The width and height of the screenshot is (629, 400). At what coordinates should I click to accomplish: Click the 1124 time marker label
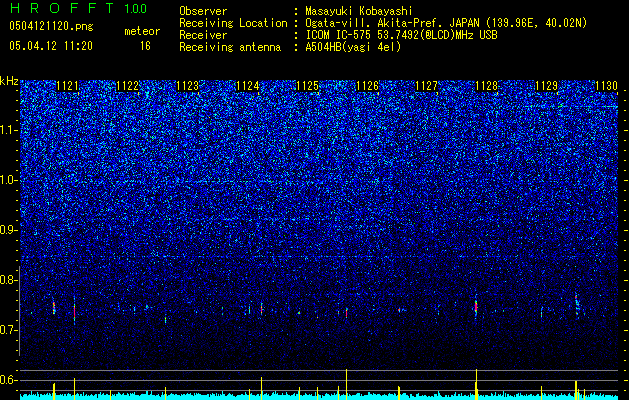(248, 86)
